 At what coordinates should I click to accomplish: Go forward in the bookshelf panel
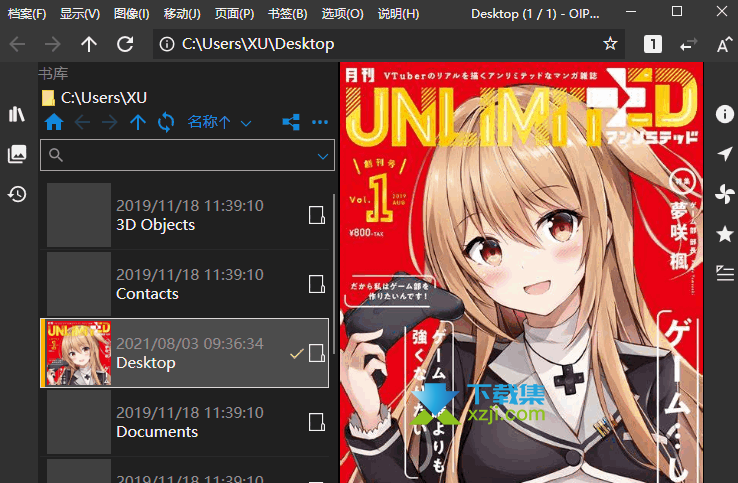click(110, 123)
